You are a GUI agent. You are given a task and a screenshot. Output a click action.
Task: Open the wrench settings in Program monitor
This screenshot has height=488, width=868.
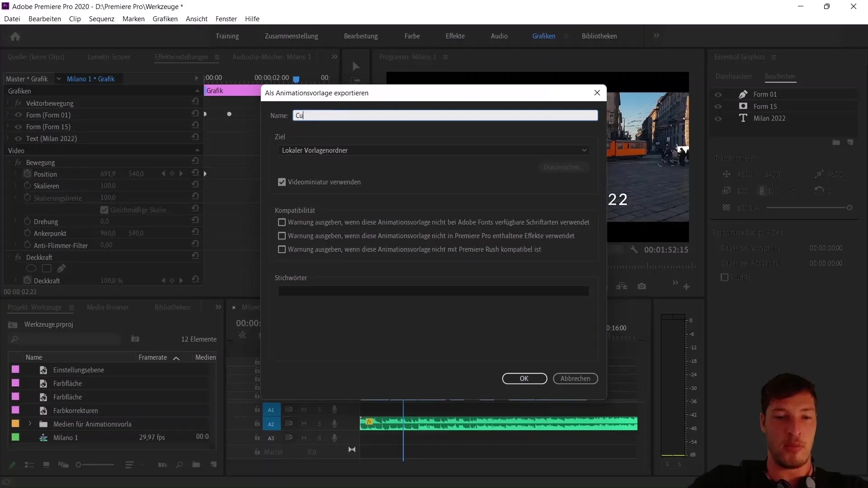pos(634,249)
